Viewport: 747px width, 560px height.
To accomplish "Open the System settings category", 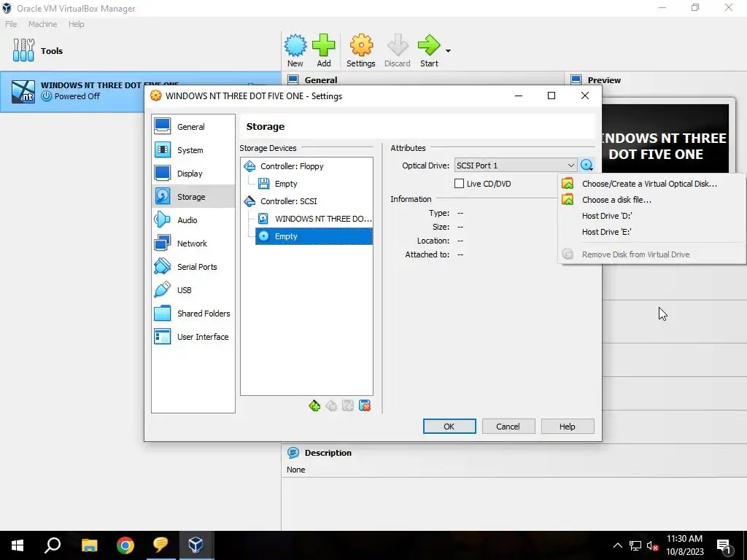I will (193, 150).
